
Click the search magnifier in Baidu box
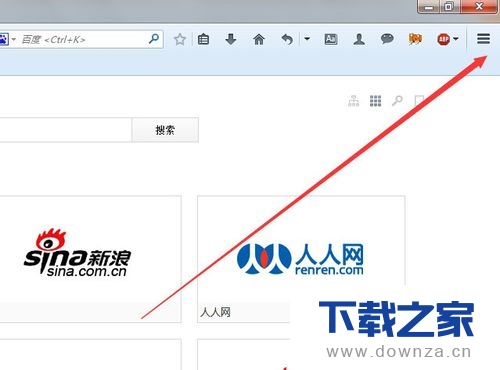(x=154, y=39)
